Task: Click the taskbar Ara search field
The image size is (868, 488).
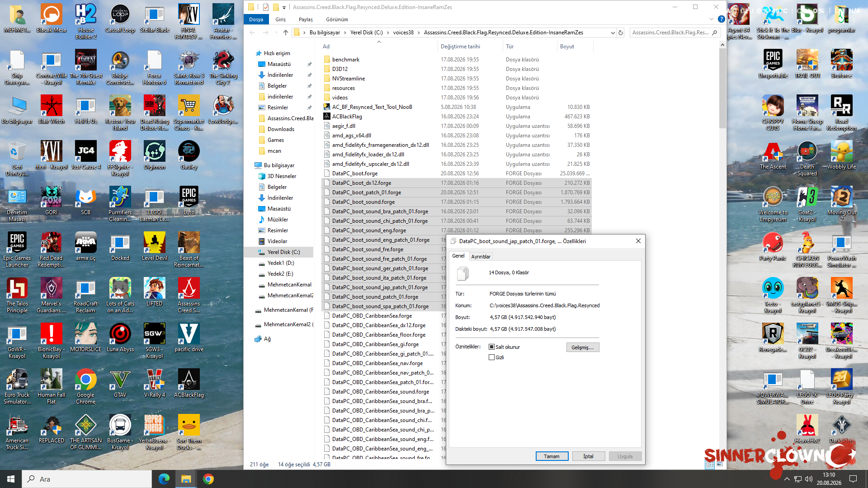Action: point(87,479)
